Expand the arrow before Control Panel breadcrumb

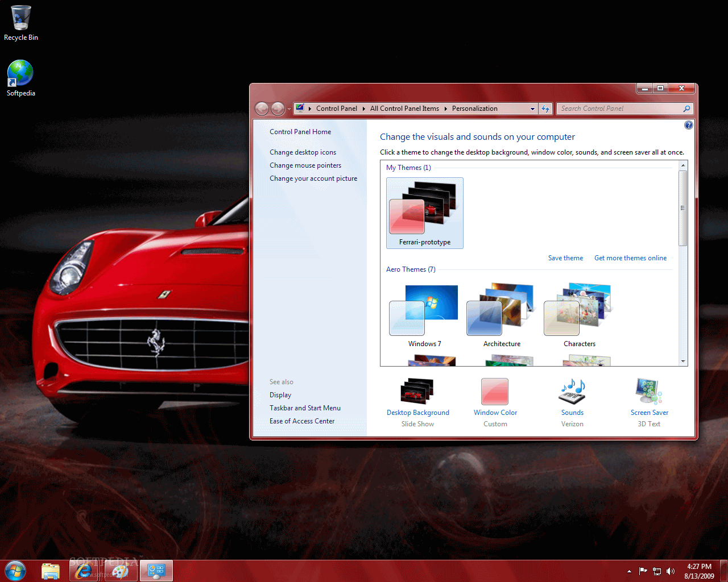tap(310, 109)
